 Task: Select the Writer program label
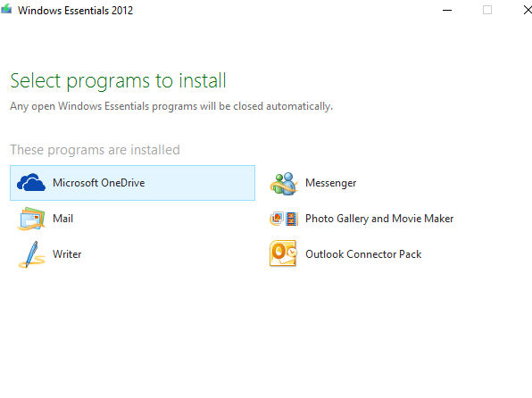(x=67, y=254)
